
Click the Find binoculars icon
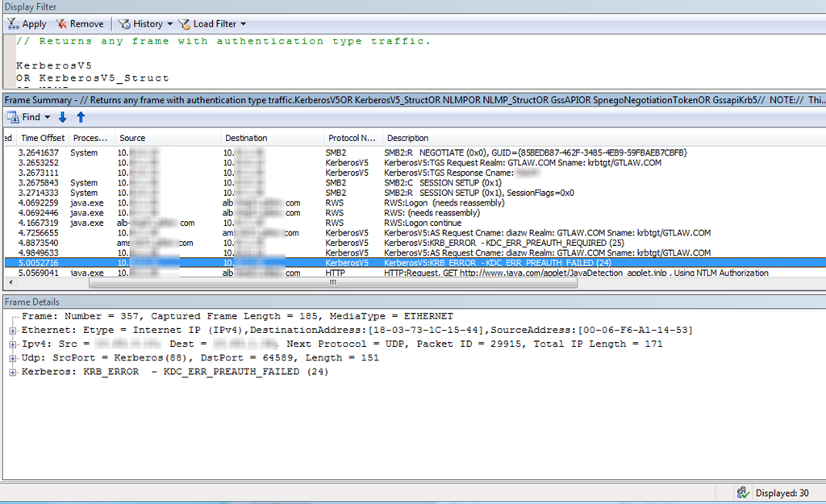pos(14,117)
